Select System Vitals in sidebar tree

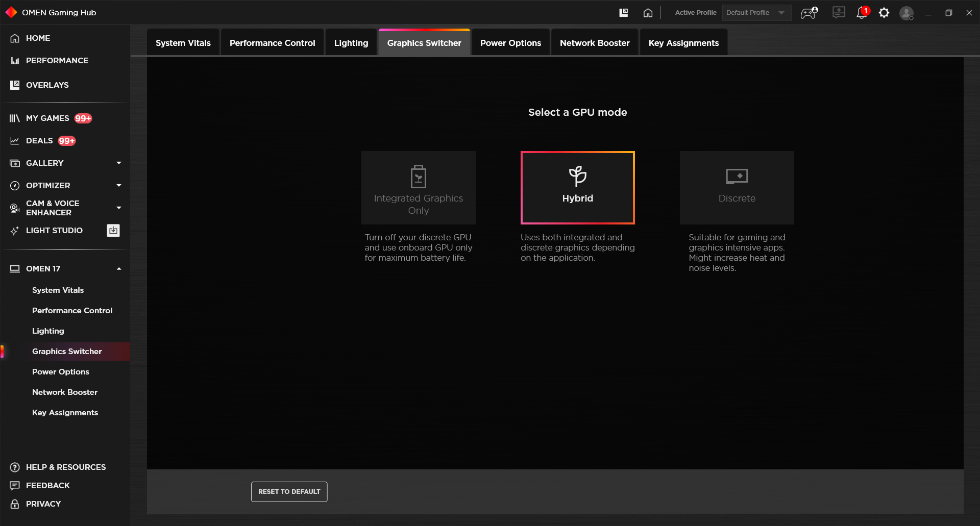click(58, 290)
